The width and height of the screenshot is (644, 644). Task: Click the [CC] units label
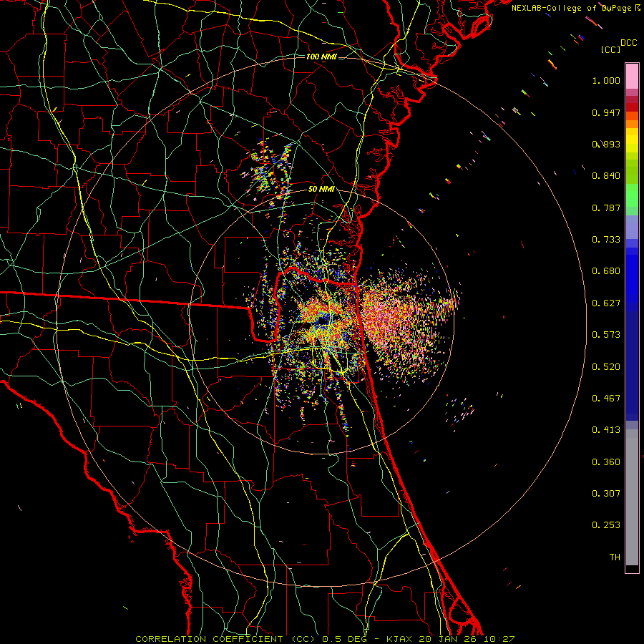[x=611, y=49]
